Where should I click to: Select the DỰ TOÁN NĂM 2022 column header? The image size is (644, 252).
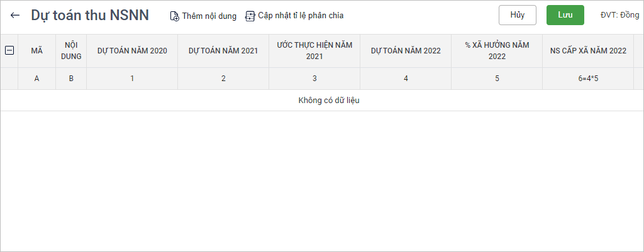pos(406,51)
